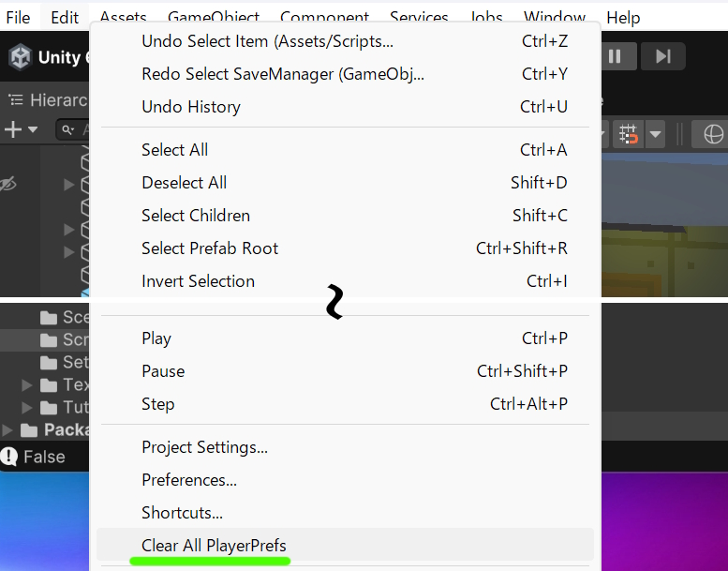
Task: Open the Help menu
Action: tap(623, 18)
